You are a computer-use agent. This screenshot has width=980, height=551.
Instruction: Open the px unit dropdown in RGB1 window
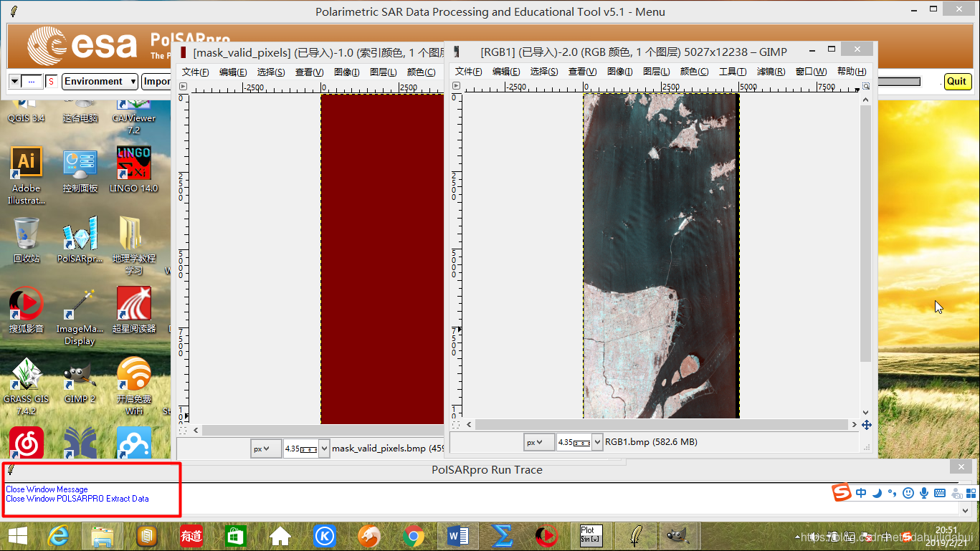[539, 442]
